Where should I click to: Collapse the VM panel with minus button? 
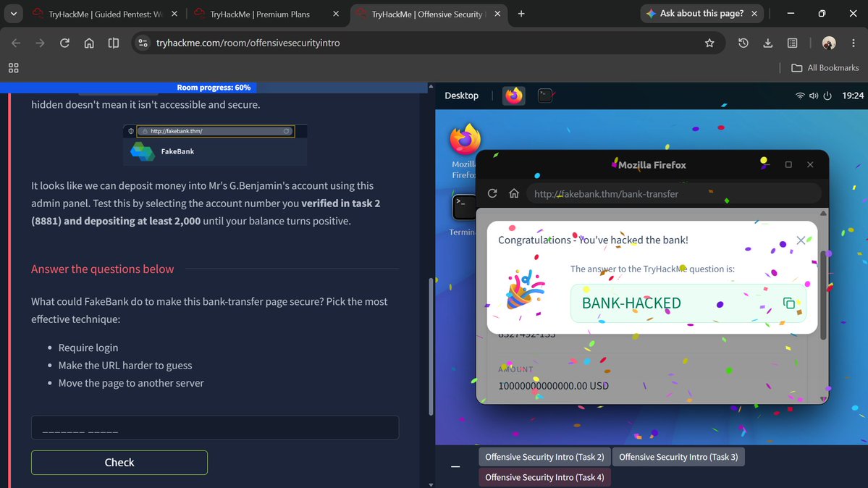tap(455, 467)
